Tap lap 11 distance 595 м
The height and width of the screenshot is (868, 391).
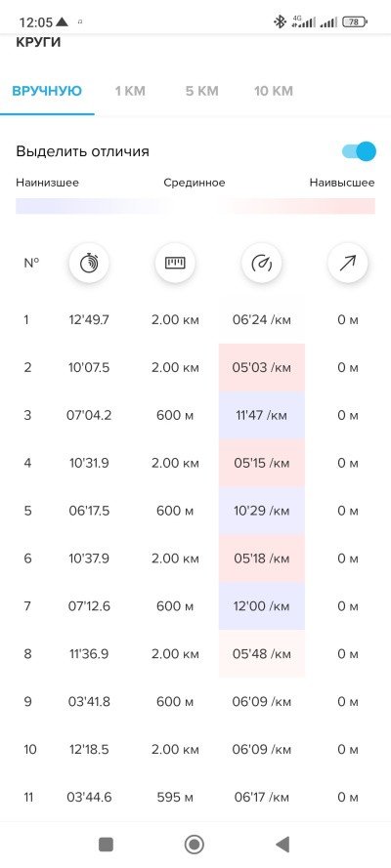coord(175,797)
